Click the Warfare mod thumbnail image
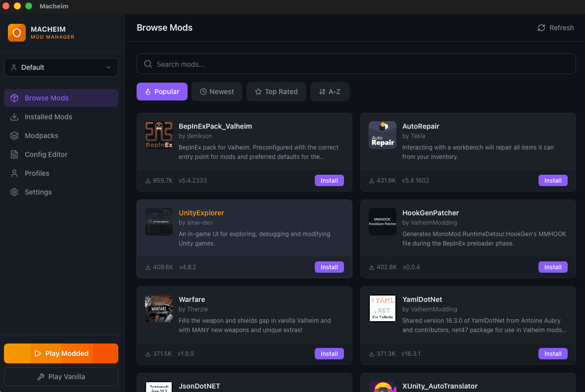Viewport: 585px width, 392px height. 159,308
